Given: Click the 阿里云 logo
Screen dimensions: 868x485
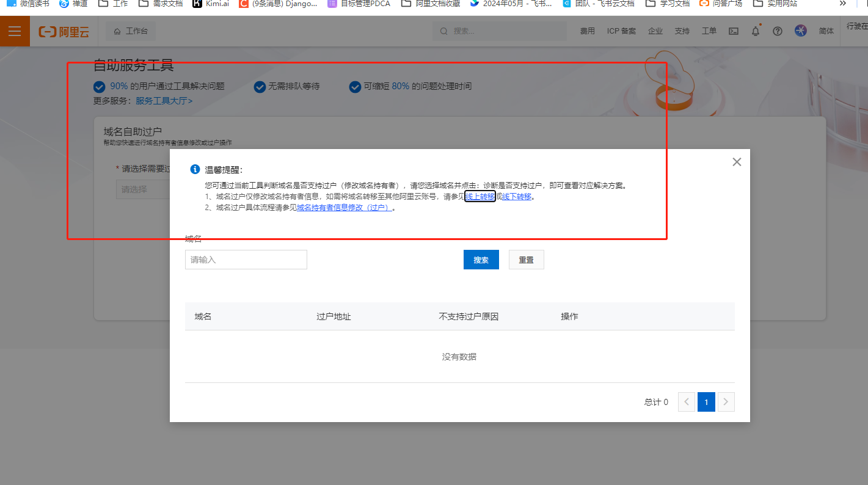Looking at the screenshot, I should (64, 32).
